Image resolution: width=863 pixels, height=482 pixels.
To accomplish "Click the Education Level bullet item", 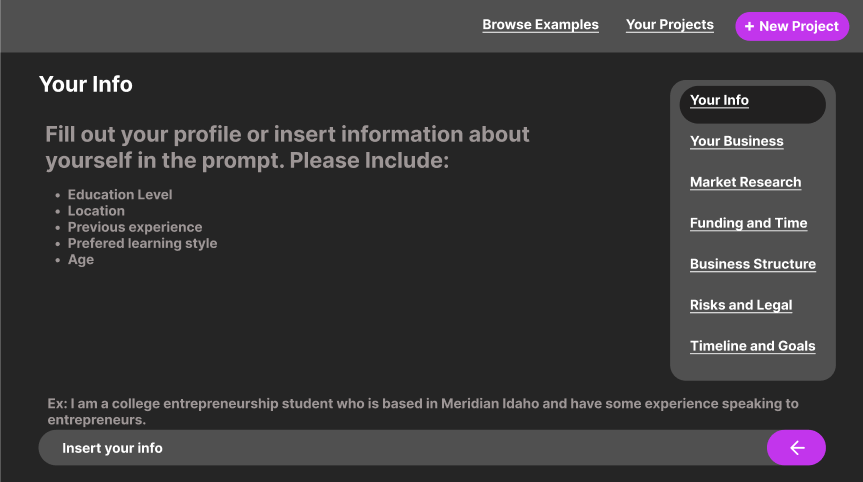I will pyautogui.click(x=120, y=195).
